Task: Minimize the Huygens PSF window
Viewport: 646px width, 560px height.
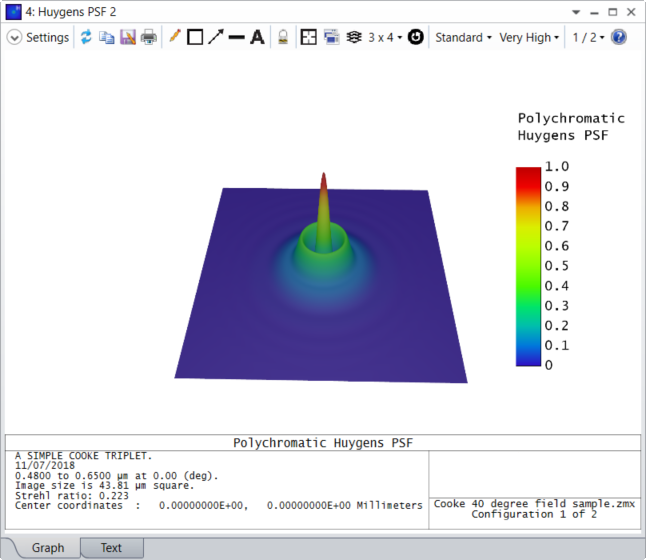Action: click(594, 13)
